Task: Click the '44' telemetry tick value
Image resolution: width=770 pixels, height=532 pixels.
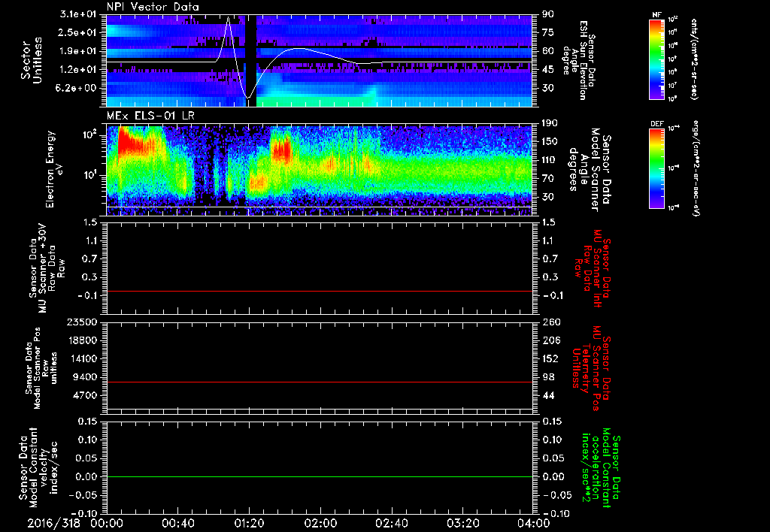Action: [x=547, y=395]
